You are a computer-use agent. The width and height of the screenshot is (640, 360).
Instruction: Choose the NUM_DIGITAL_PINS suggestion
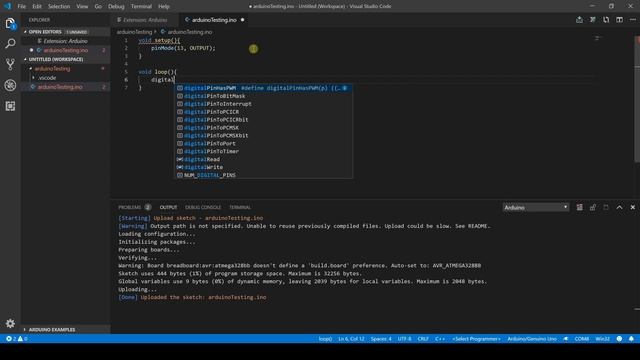263,175
